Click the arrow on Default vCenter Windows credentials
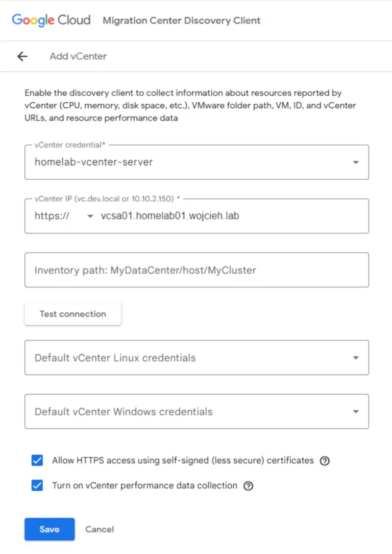This screenshot has width=392, height=554. point(356,411)
